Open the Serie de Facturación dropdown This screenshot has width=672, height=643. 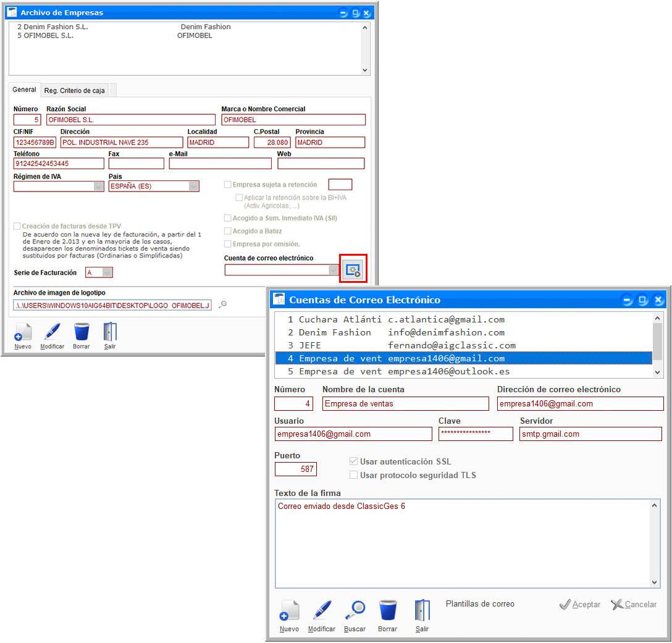[x=107, y=272]
